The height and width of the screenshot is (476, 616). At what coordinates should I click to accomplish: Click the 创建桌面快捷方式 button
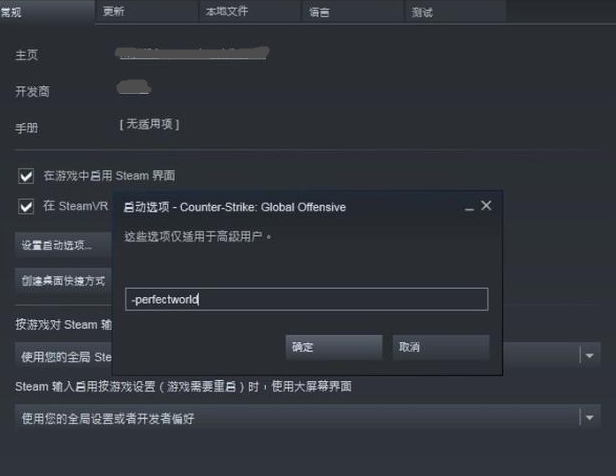[63, 280]
